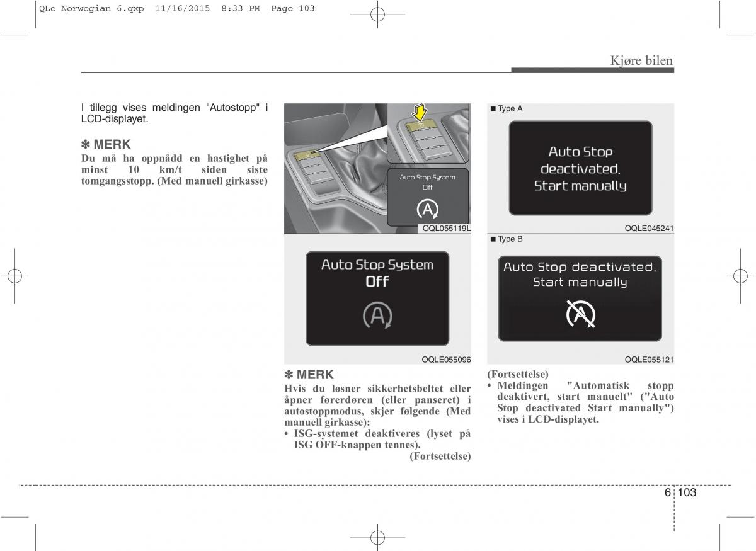Click the first MERK note heading on left
The image size is (756, 551).
[106, 145]
